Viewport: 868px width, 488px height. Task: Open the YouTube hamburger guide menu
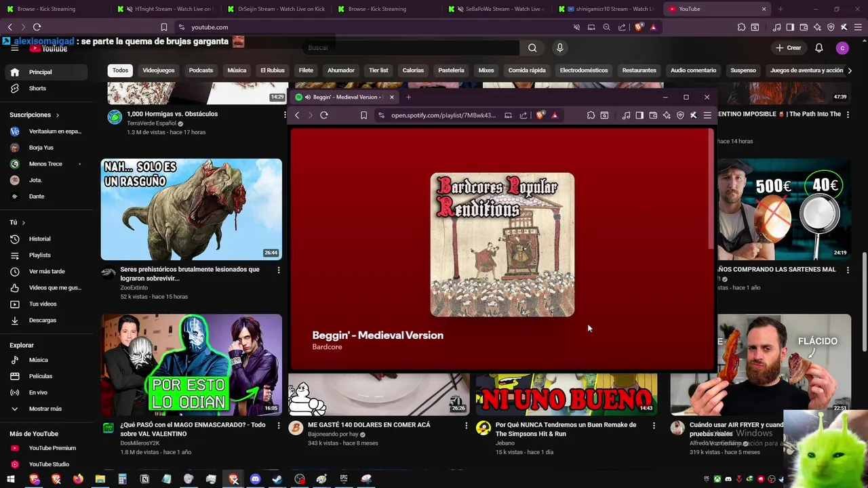14,48
